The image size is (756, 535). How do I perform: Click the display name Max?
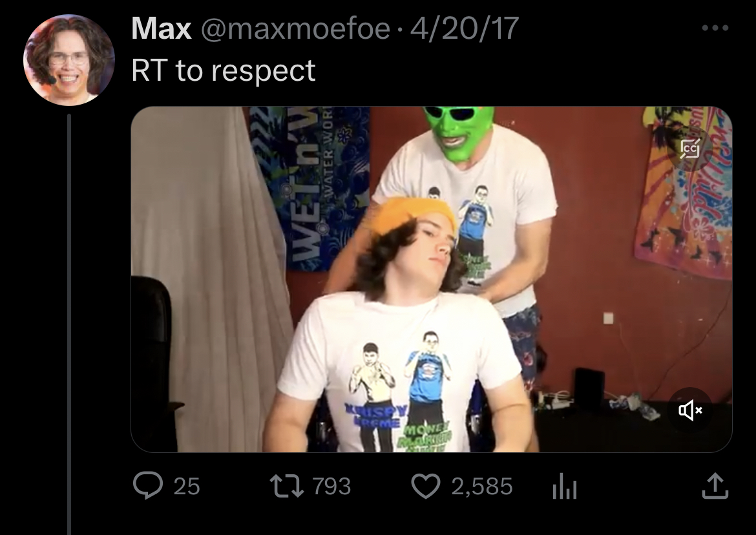(x=161, y=28)
